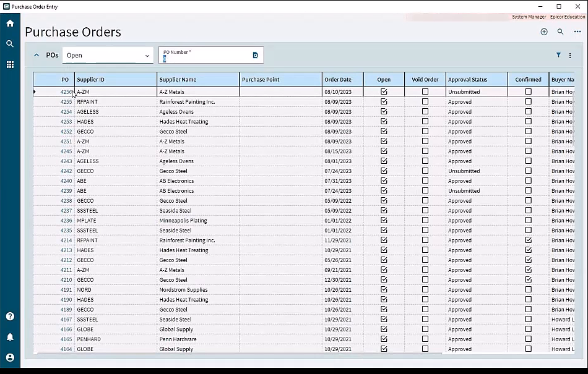Click the Open column header
The width and height of the screenshot is (588, 374).
click(x=384, y=79)
